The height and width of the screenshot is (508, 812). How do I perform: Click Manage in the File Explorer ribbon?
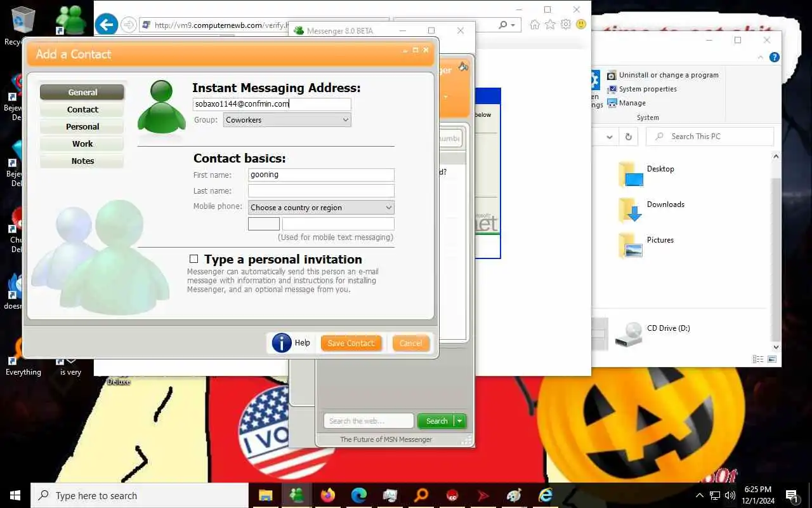click(626, 103)
